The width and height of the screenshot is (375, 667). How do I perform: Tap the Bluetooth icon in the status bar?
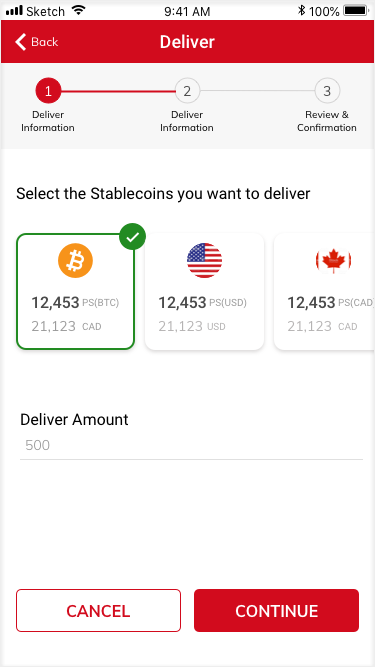(x=301, y=11)
